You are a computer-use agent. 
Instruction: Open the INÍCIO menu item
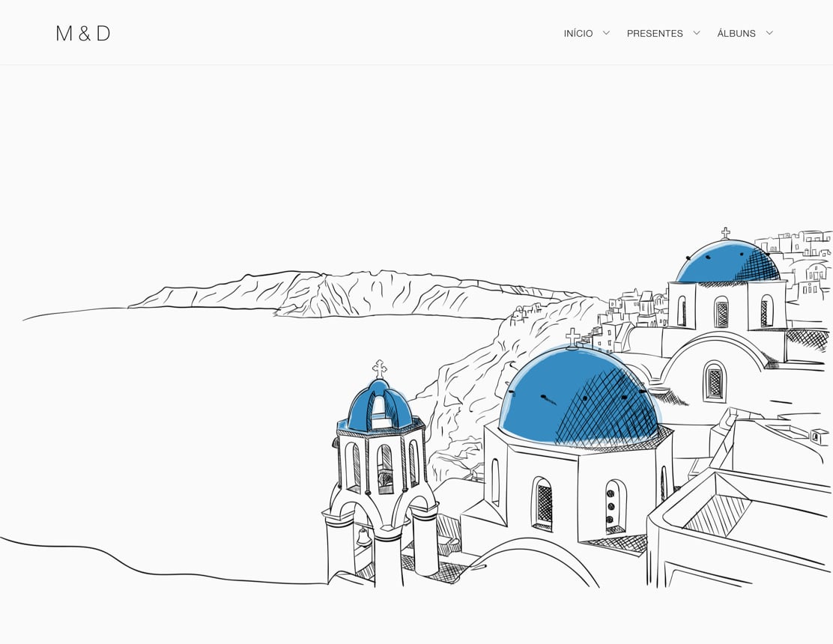(x=578, y=33)
